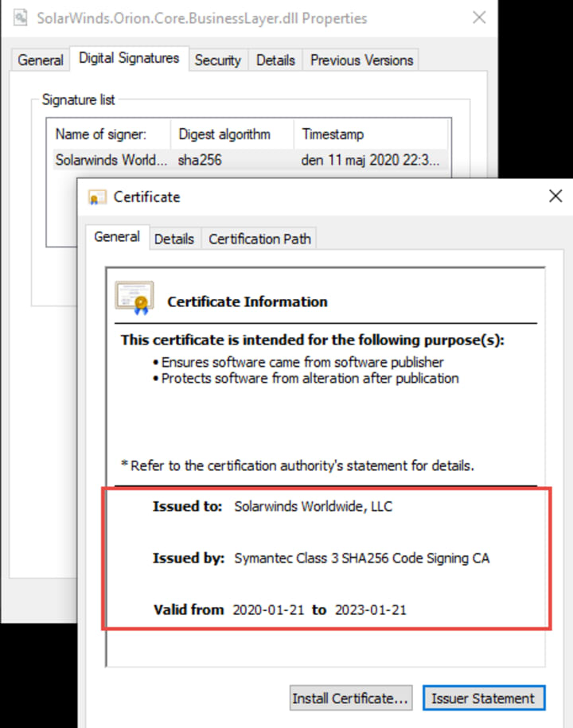This screenshot has height=728, width=573.
Task: Open the Details tab in Properties window
Action: pos(275,60)
